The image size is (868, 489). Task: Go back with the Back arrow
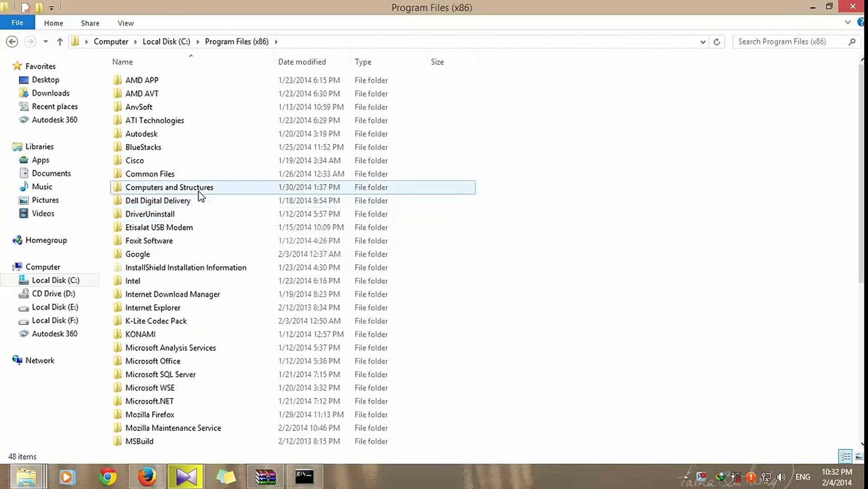pos(12,42)
